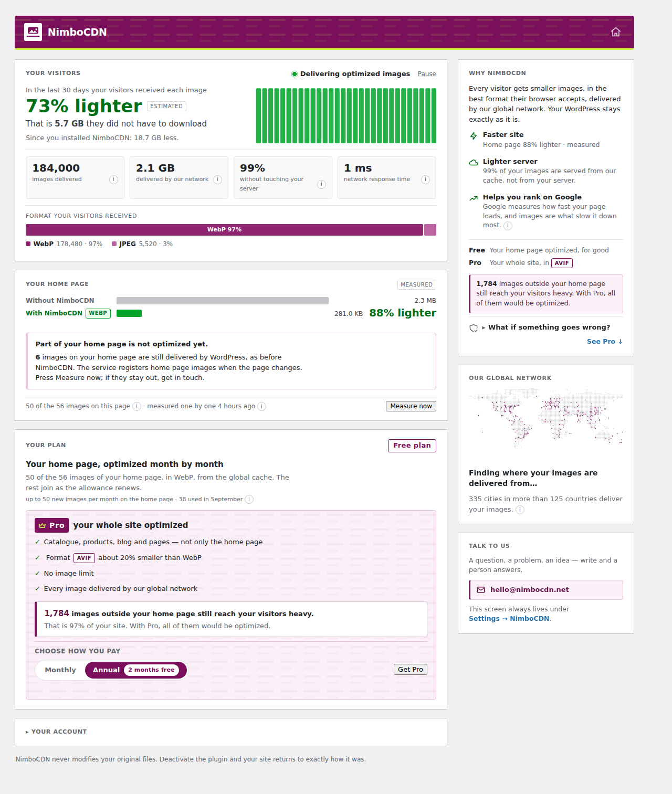The height and width of the screenshot is (794, 672).
Task: Show info for network response time
Action: click(x=425, y=179)
